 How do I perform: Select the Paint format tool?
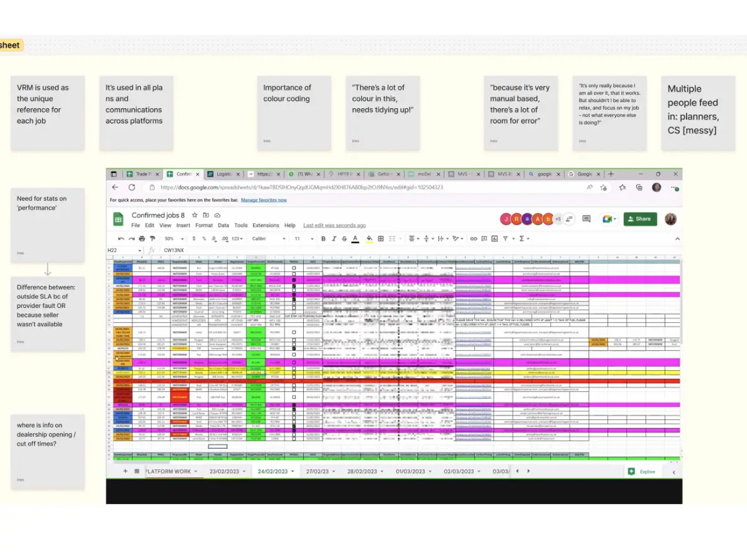[x=153, y=238]
